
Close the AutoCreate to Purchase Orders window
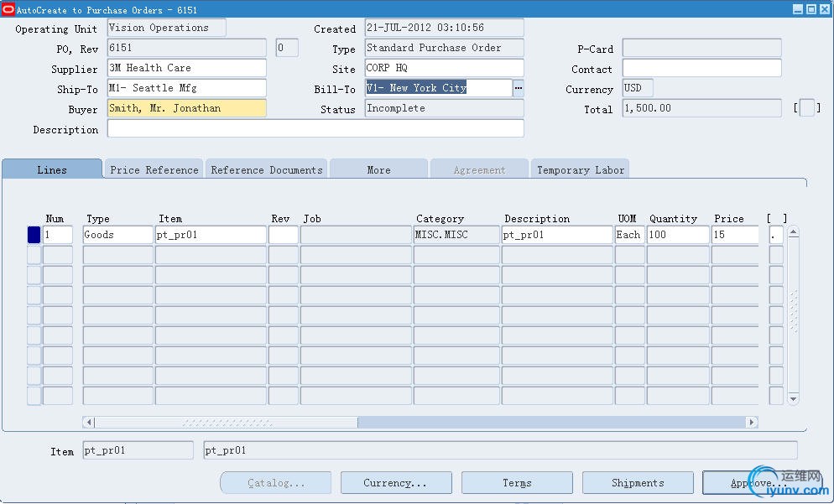tap(825, 9)
